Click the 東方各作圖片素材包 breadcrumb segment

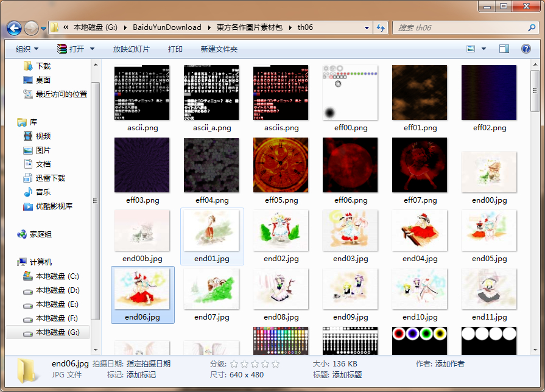pos(249,27)
